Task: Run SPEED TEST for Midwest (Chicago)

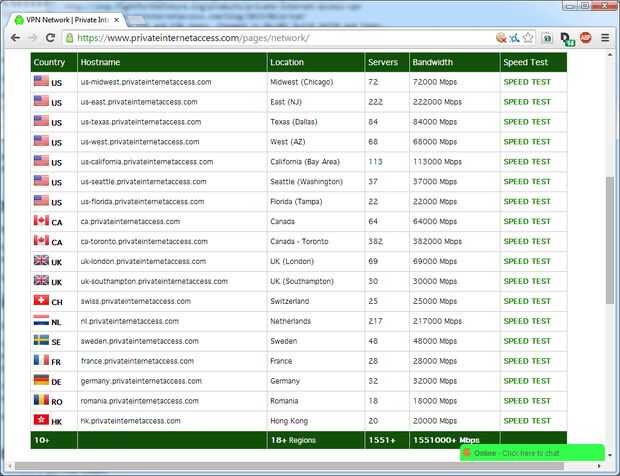Action: point(527,82)
